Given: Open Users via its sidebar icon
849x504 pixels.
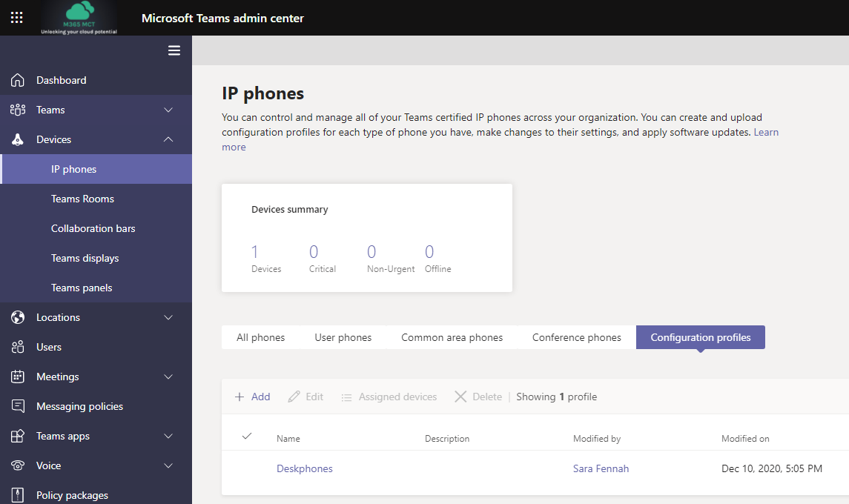Looking at the screenshot, I should pos(17,346).
